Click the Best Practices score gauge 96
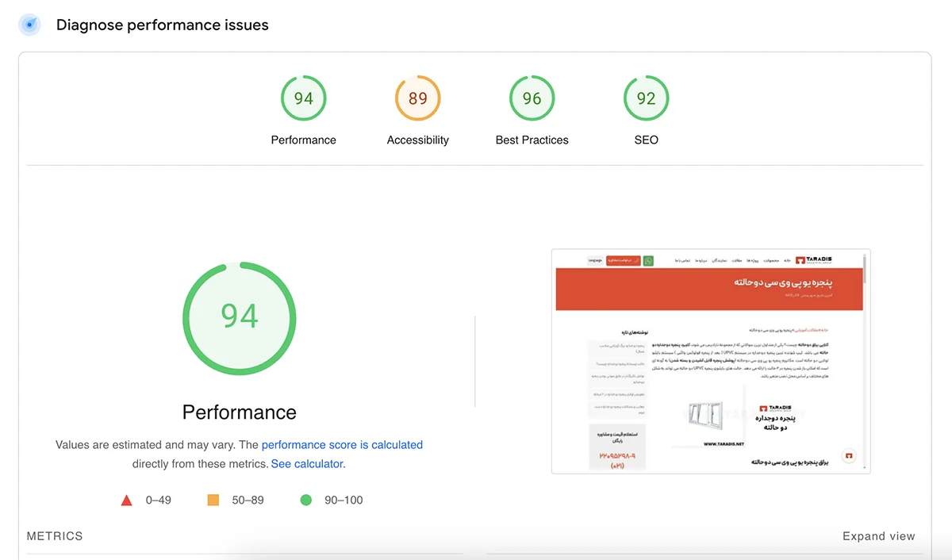This screenshot has width=952, height=560. [532, 98]
